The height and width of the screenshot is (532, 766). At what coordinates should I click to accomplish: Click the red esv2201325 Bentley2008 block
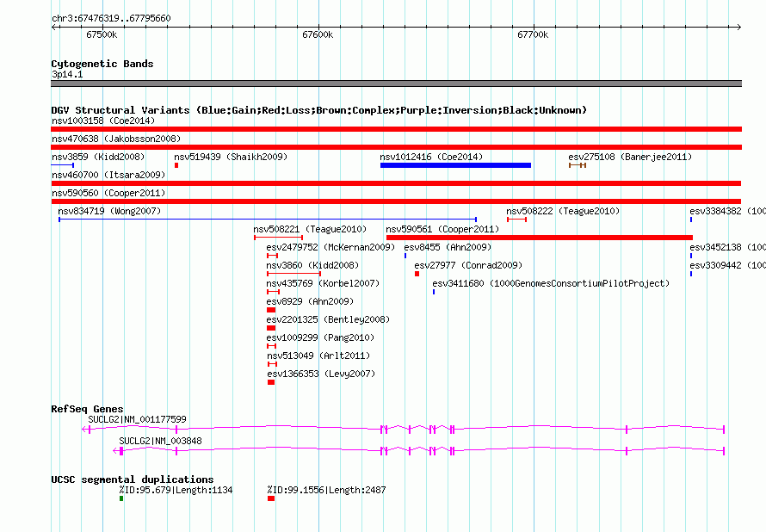tap(271, 328)
